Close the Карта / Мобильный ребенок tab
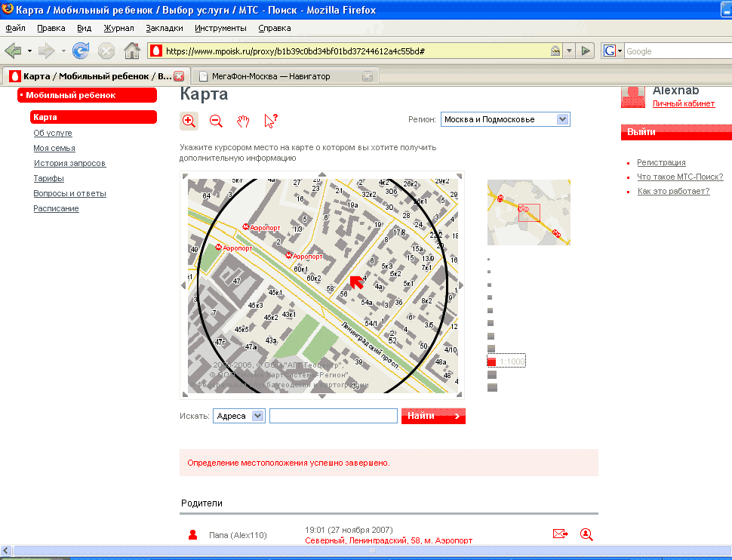 click(179, 76)
